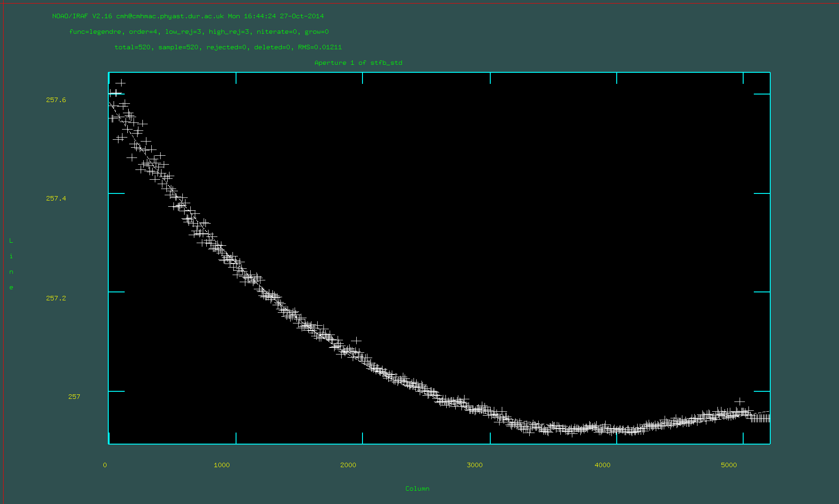
Task: Click the outlier data point near column 2000
Action: point(356,341)
